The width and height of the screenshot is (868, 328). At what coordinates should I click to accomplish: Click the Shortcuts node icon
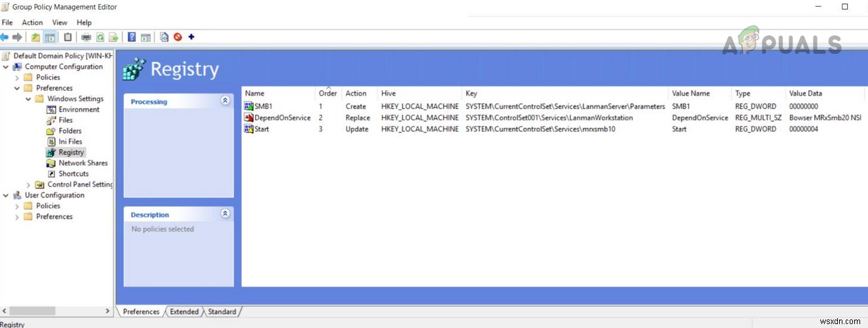point(51,174)
